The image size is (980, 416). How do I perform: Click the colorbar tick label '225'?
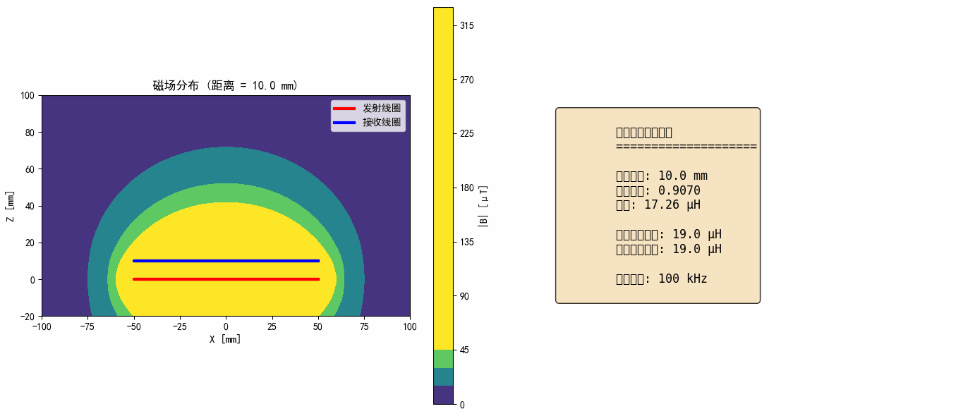pos(466,134)
